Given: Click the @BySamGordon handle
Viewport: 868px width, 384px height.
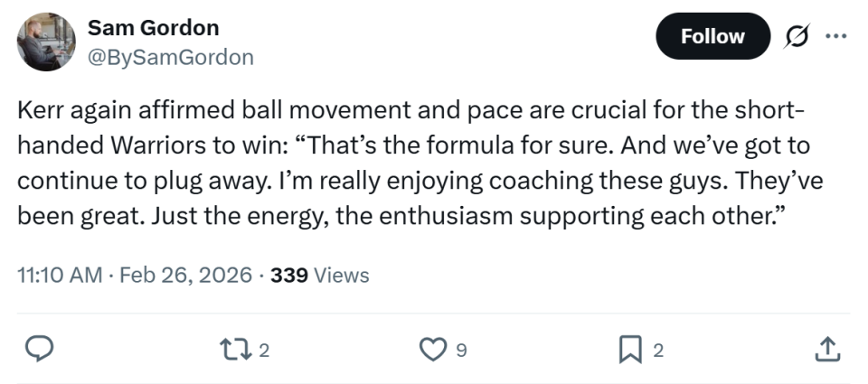Looking at the screenshot, I should (170, 58).
